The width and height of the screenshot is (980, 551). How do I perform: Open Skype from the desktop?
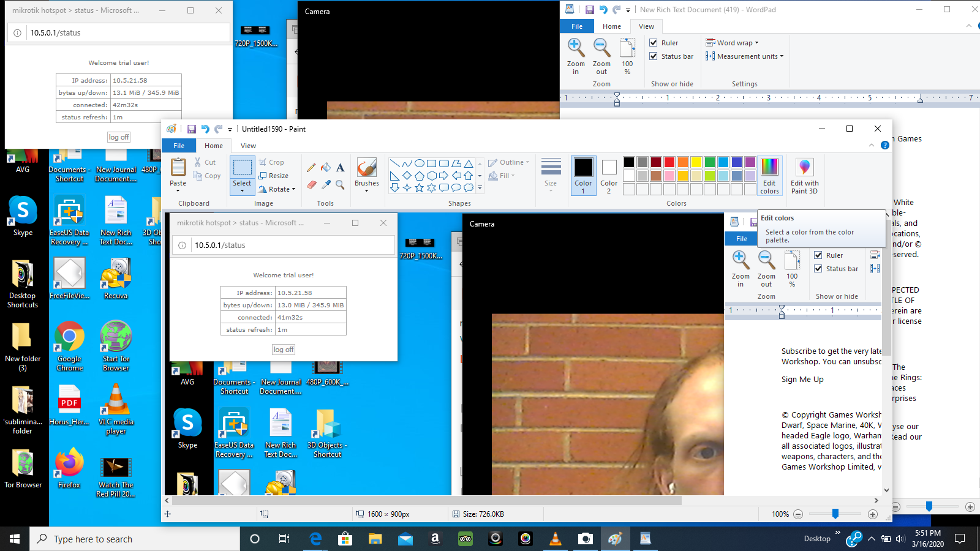23,217
